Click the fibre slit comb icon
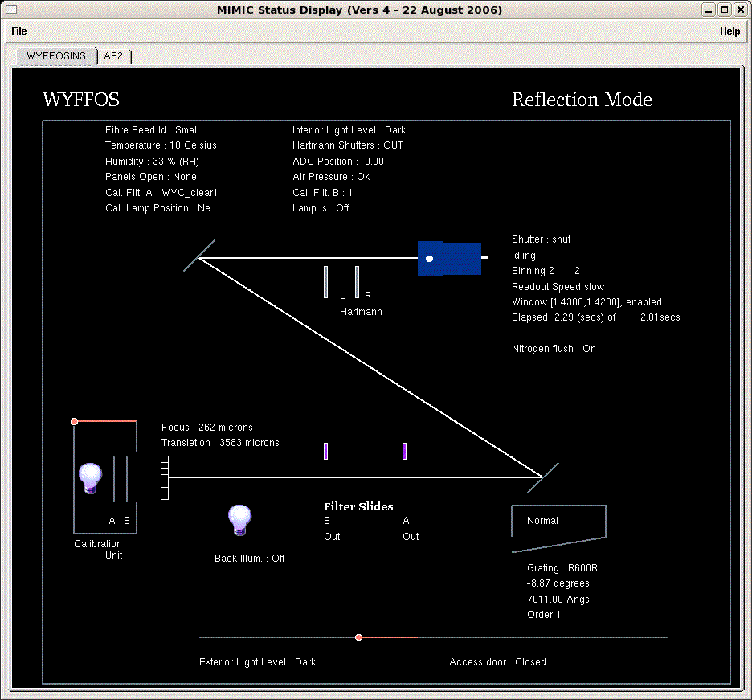752x700 pixels. 165,477
